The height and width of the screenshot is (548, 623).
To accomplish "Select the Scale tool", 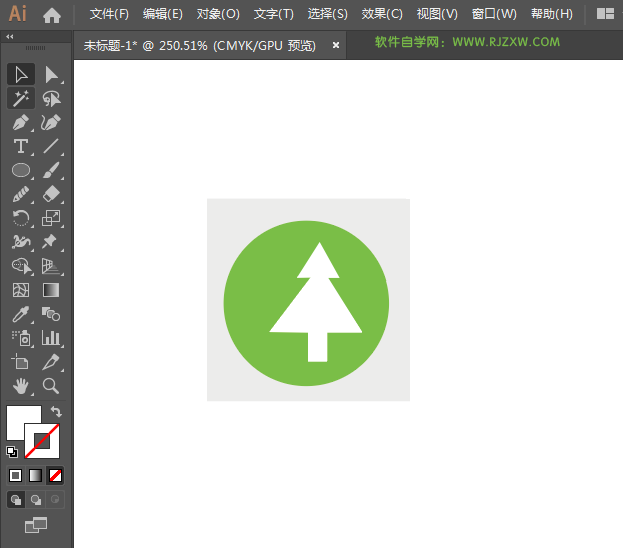I will [x=51, y=218].
